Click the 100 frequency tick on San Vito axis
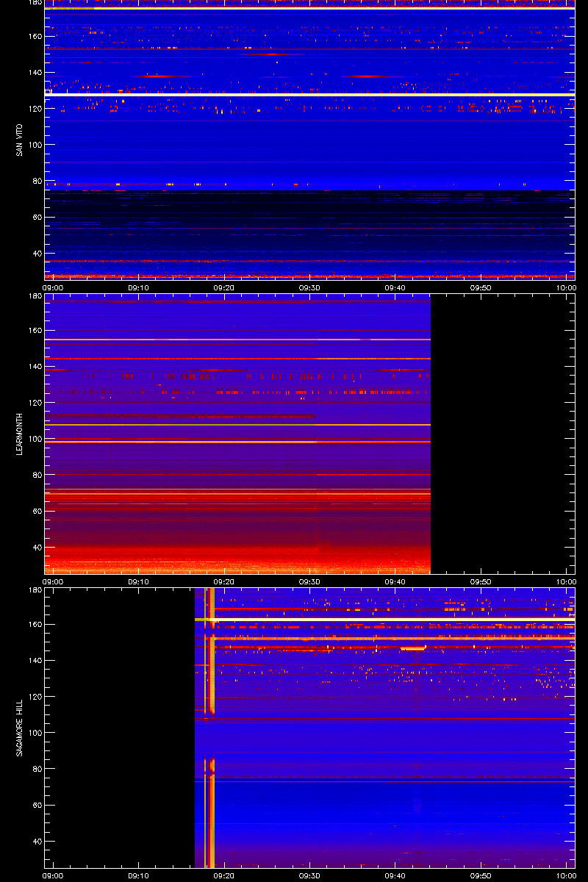This screenshot has height=882, width=588. point(35,145)
